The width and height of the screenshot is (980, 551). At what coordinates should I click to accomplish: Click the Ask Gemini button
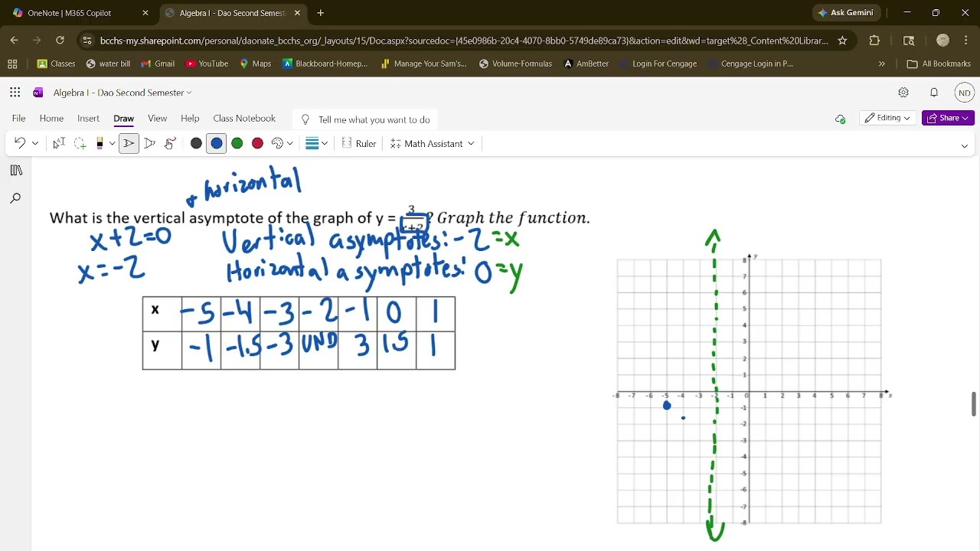(846, 13)
